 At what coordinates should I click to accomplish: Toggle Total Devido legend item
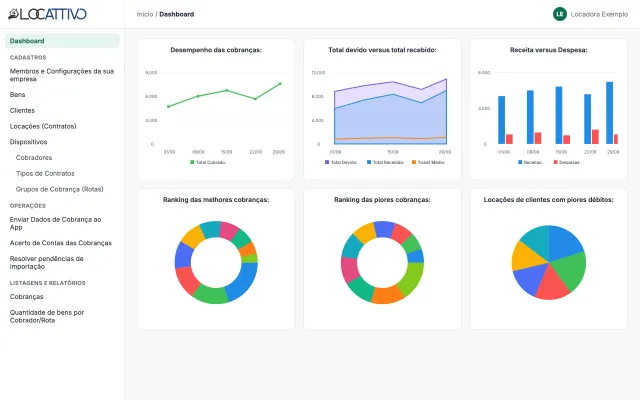pos(340,162)
